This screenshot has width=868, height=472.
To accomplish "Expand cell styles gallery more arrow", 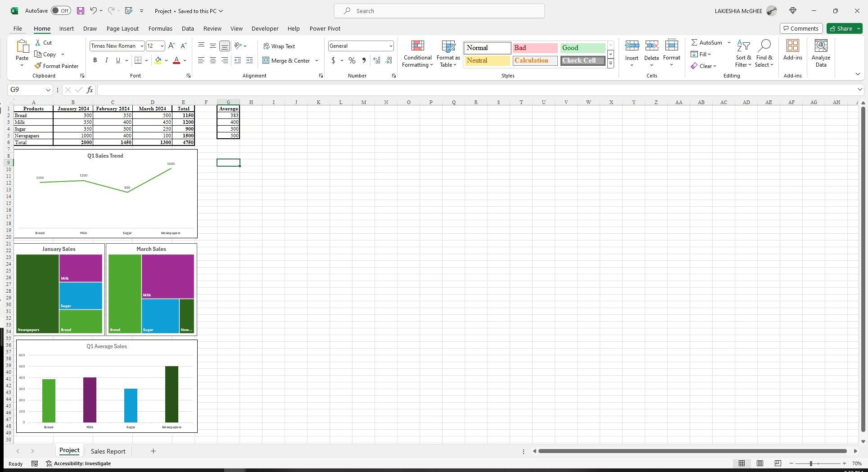I will click(610, 64).
